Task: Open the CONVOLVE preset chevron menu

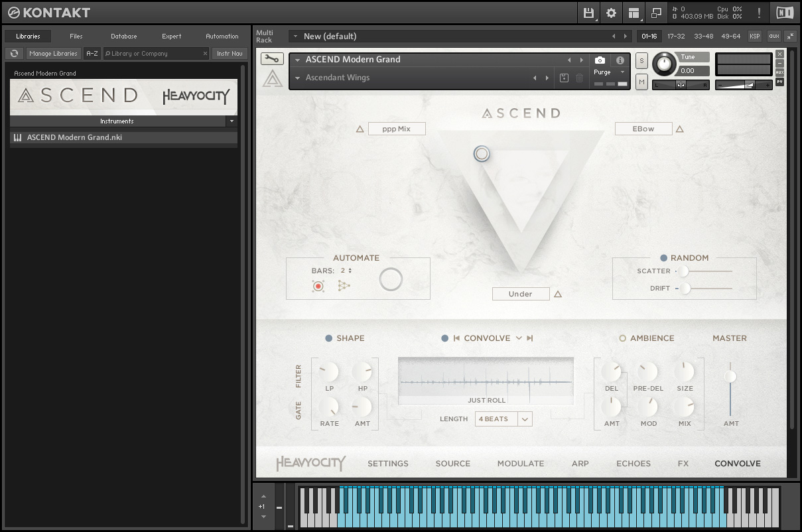Action: [x=519, y=338]
